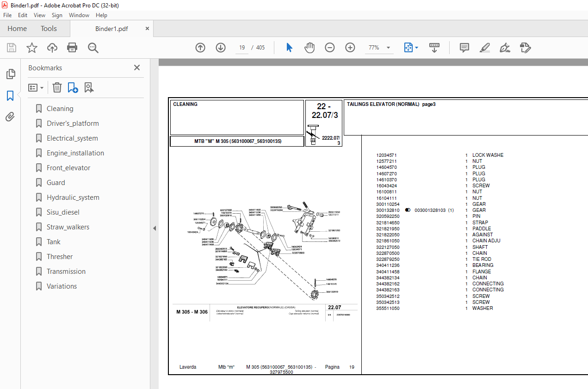The height and width of the screenshot is (389, 588).
Task: Go to previous page arrow
Action: (200, 48)
